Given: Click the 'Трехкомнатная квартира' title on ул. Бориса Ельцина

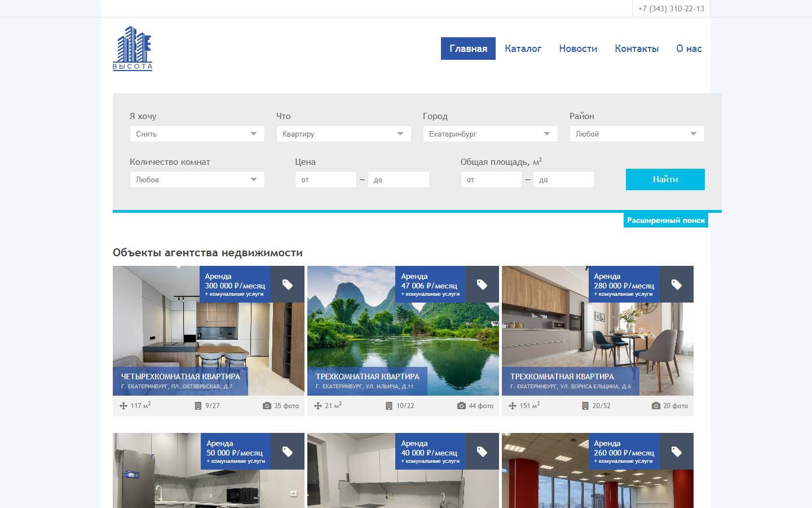Looking at the screenshot, I should [x=562, y=376].
